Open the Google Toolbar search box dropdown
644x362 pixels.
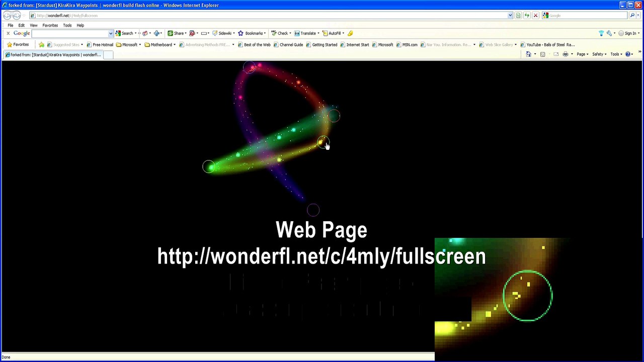tap(110, 33)
